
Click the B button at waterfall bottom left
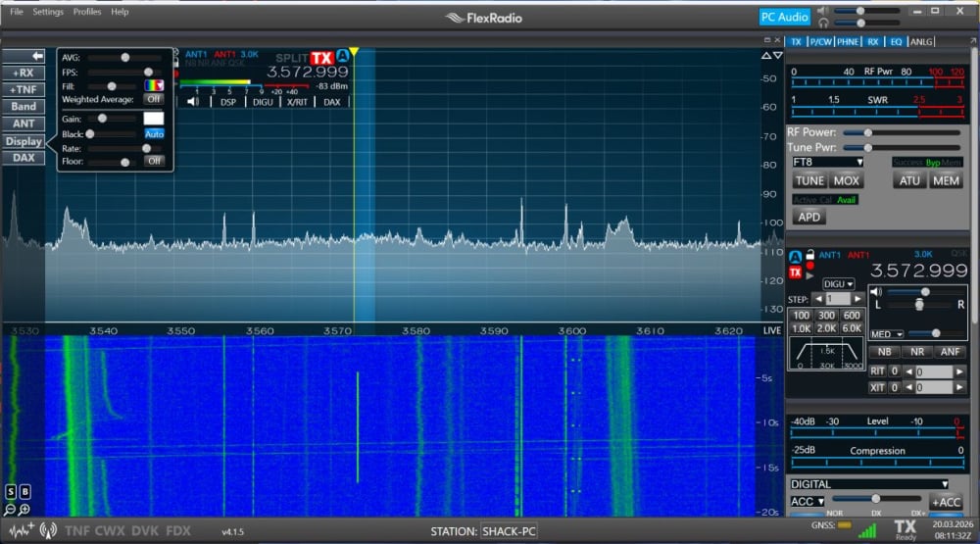[25, 491]
